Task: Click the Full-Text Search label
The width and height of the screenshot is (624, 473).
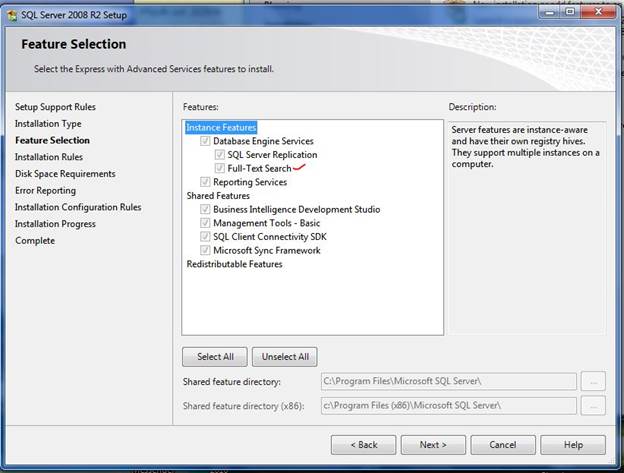Action: pyautogui.click(x=259, y=168)
